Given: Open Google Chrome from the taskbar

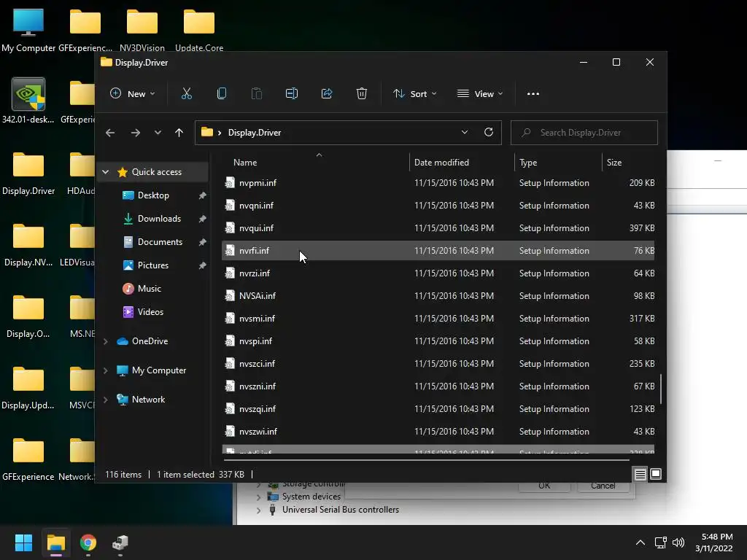Looking at the screenshot, I should (x=88, y=542).
